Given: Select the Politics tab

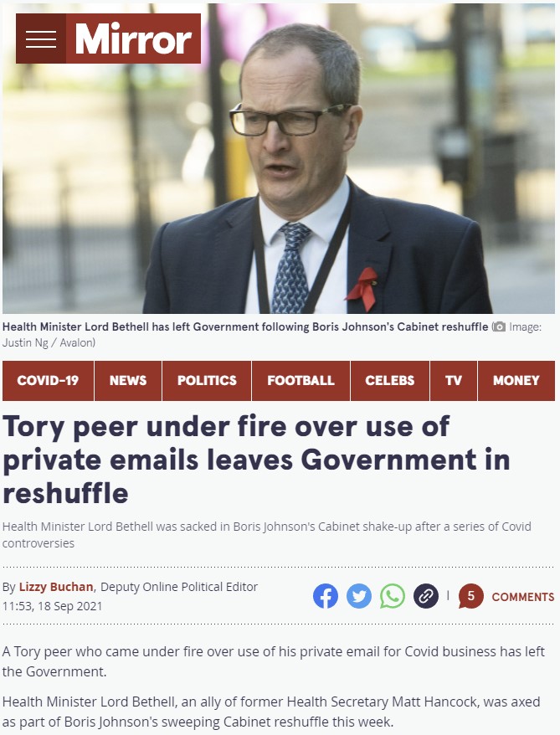Looking at the screenshot, I should point(207,380).
